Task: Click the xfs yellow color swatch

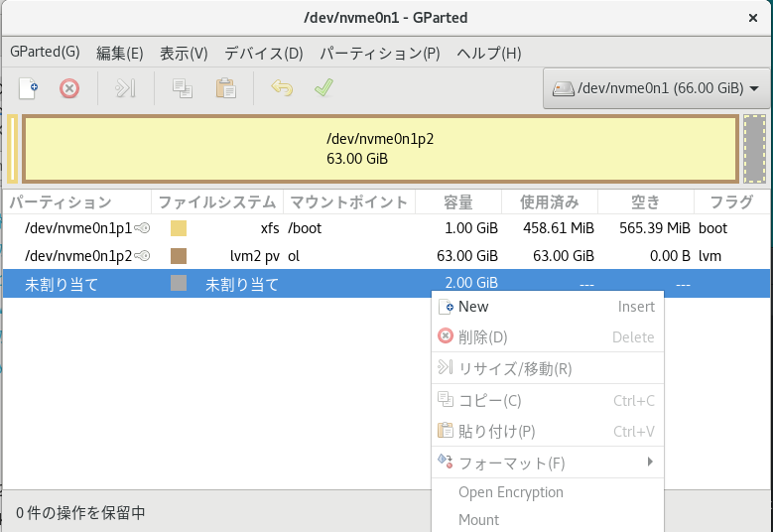Action: pyautogui.click(x=179, y=228)
